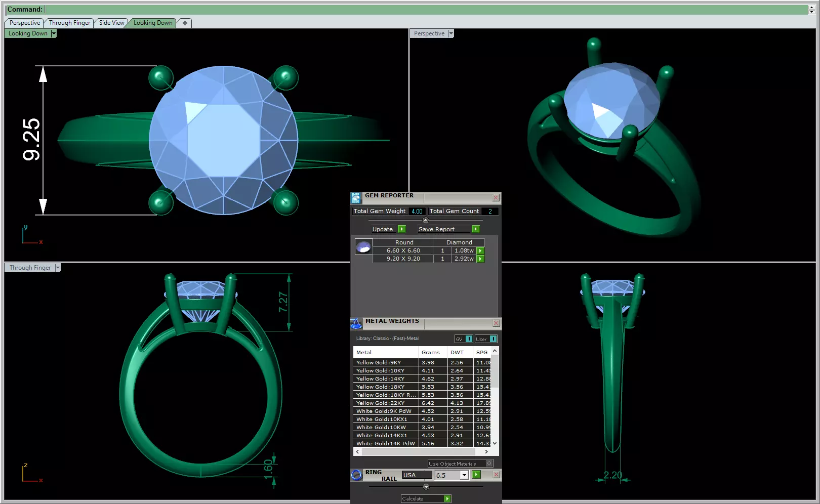
Task: Select the Yellow Gold:18KY row
Action: pos(422,387)
